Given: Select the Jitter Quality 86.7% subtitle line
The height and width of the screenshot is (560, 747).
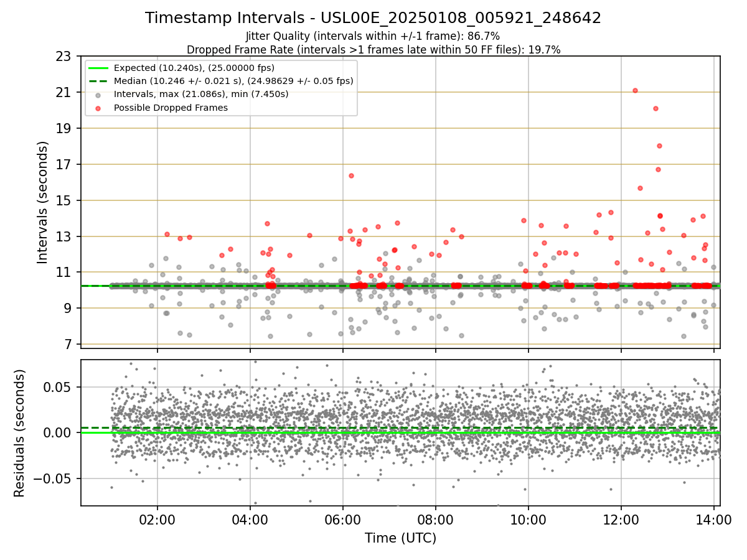Looking at the screenshot, I should pos(373,36).
